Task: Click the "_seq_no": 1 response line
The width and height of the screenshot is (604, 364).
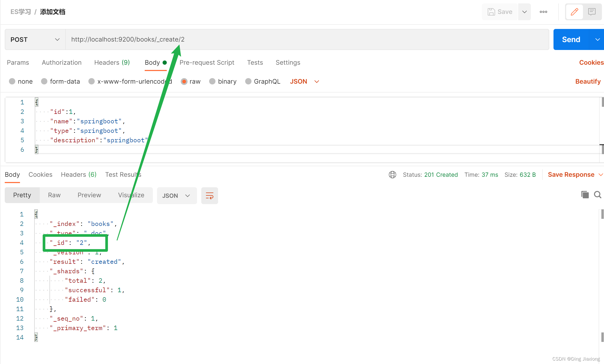Action: point(74,318)
